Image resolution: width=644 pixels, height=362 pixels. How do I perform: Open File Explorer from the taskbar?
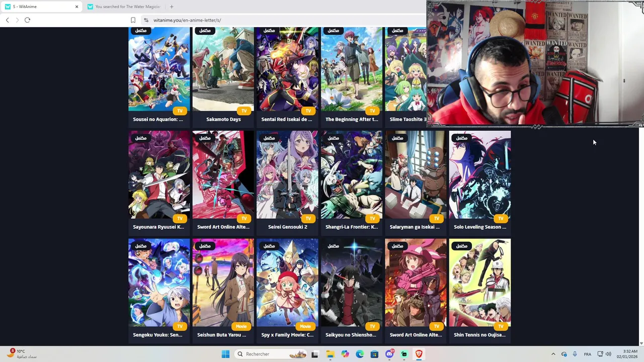coord(330,354)
